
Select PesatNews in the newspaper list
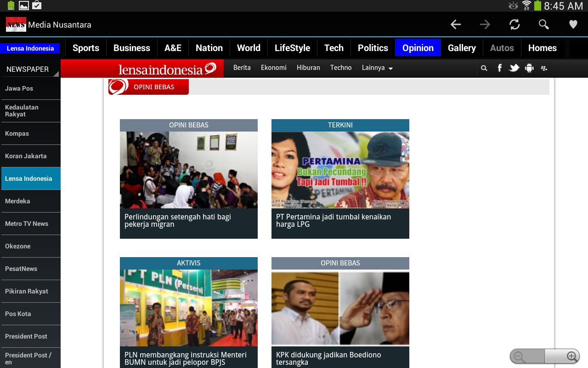pyautogui.click(x=30, y=269)
